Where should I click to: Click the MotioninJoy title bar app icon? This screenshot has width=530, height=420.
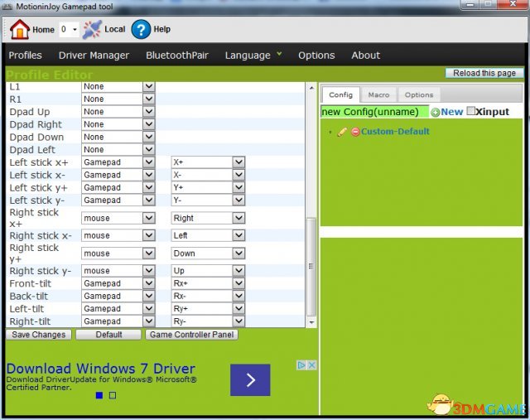coord(7,7)
